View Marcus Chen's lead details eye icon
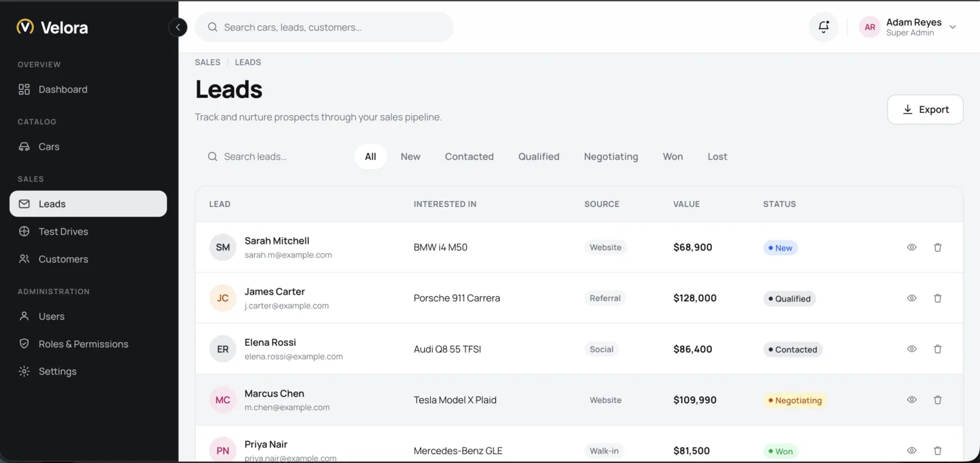980x463 pixels. (912, 400)
